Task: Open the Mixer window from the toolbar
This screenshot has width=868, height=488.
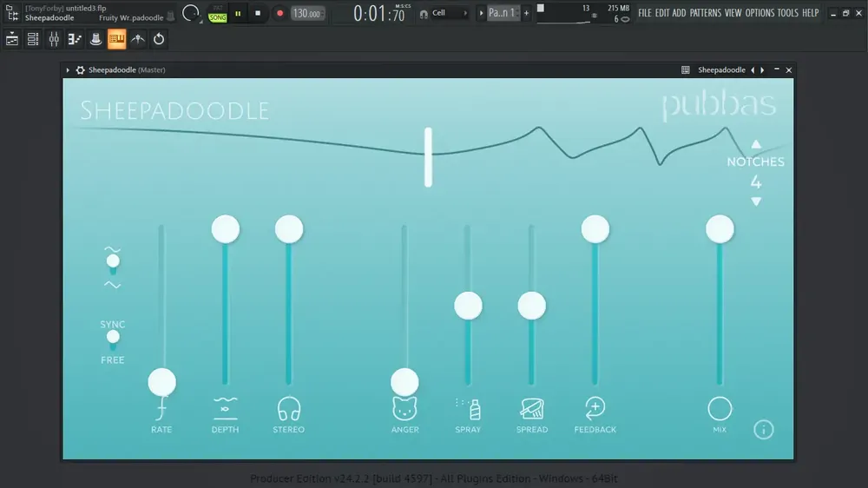Action: tap(54, 39)
